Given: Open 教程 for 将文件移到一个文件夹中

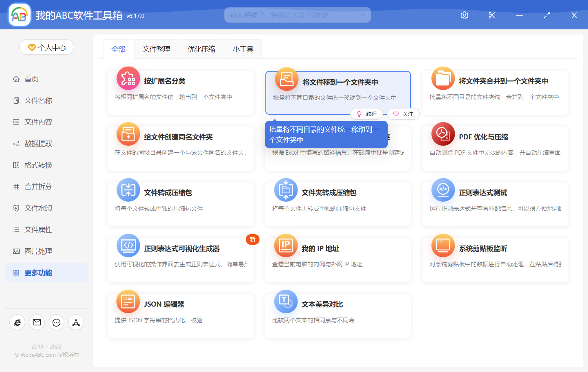Looking at the screenshot, I should [x=367, y=114].
